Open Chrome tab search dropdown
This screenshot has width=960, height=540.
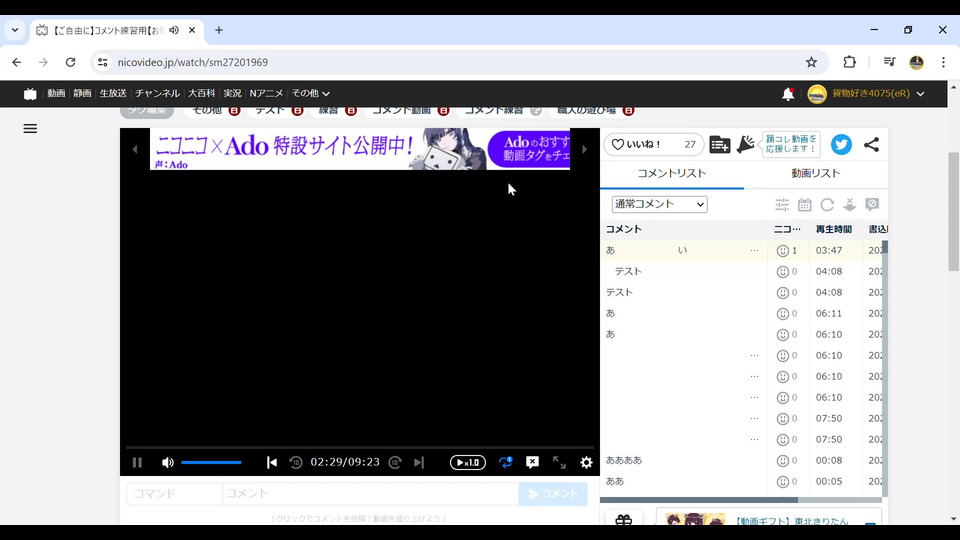coord(15,30)
